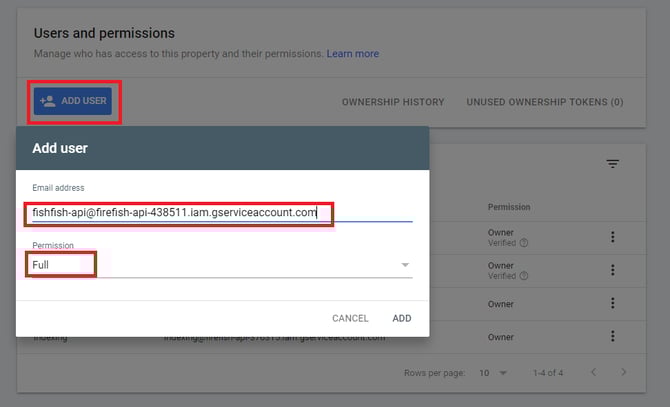This screenshot has width=670, height=407.
Task: Click the filter icon above the users table
Action: 613,164
